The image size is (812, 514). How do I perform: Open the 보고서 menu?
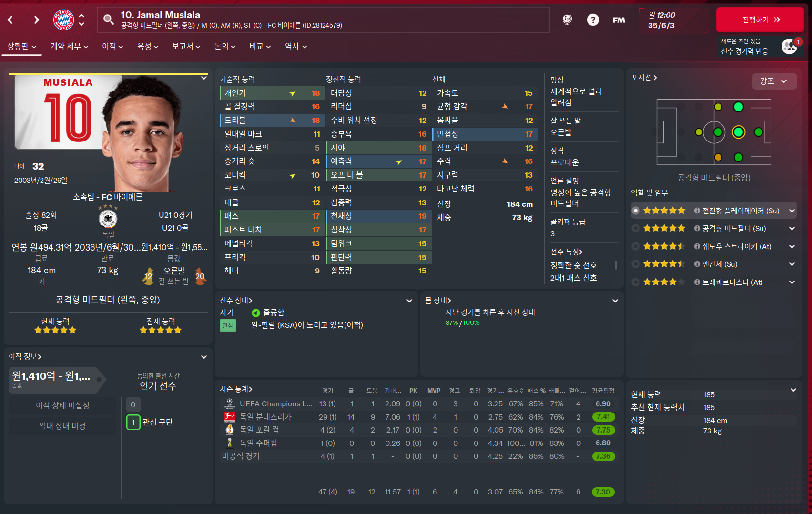tap(186, 46)
